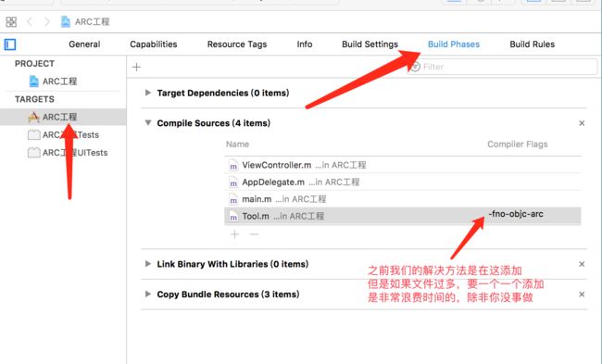Select the AppDelegate.m source row
The image size is (602, 364).
[x=402, y=182]
